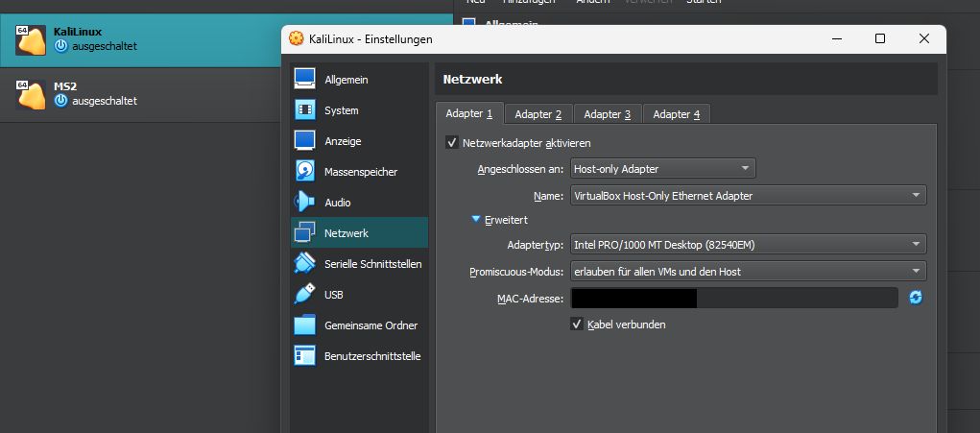This screenshot has width=980, height=433.
Task: Open Serielle Schnittstellen connector icon
Action: pos(304,263)
